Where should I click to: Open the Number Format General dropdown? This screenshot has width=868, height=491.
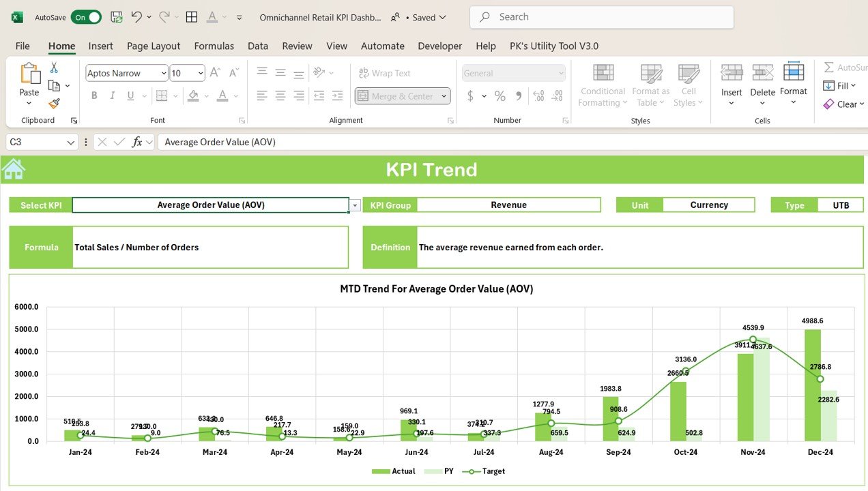click(x=561, y=73)
